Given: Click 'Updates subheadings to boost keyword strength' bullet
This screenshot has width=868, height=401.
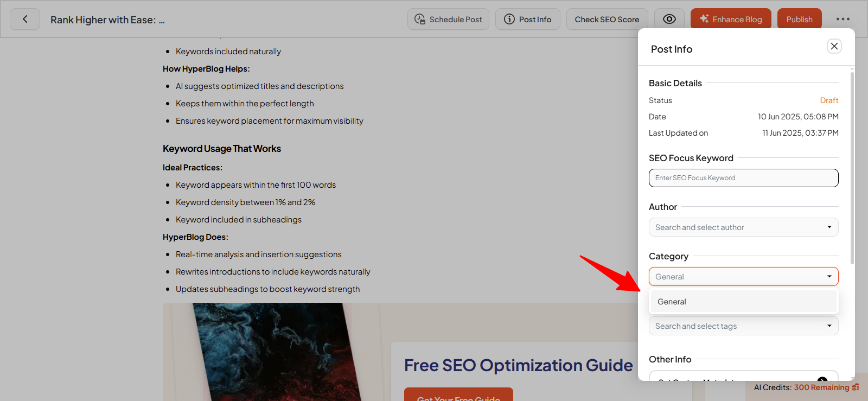Looking at the screenshot, I should coord(267,289).
